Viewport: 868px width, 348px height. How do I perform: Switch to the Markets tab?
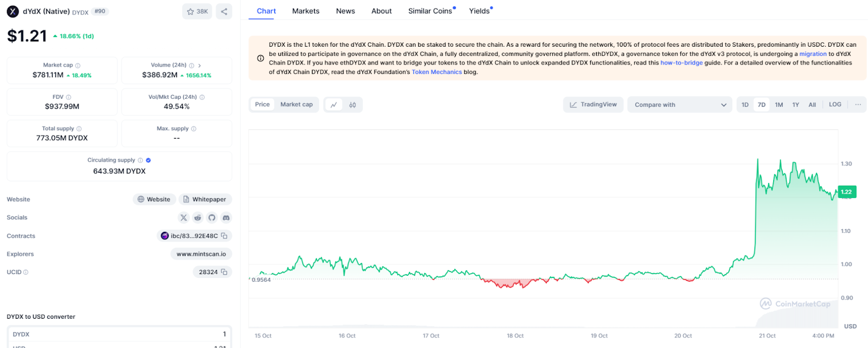pyautogui.click(x=306, y=11)
